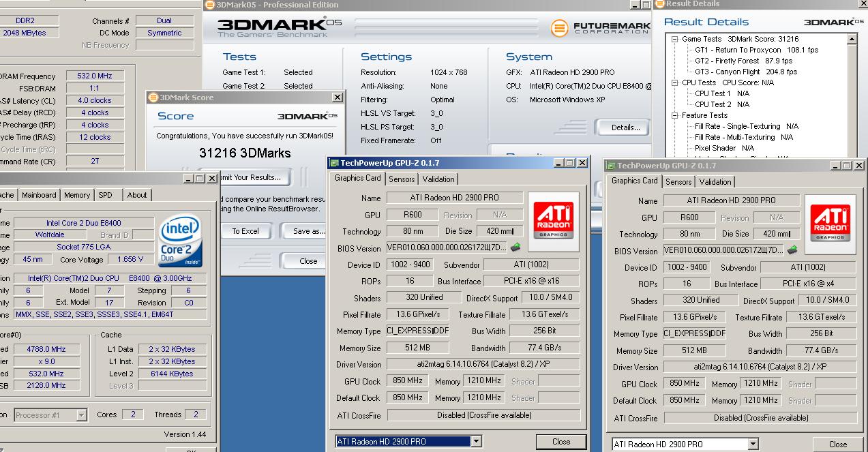Switch to Validation tab in x16 GPU-Z window
The image size is (868, 452).
(438, 179)
